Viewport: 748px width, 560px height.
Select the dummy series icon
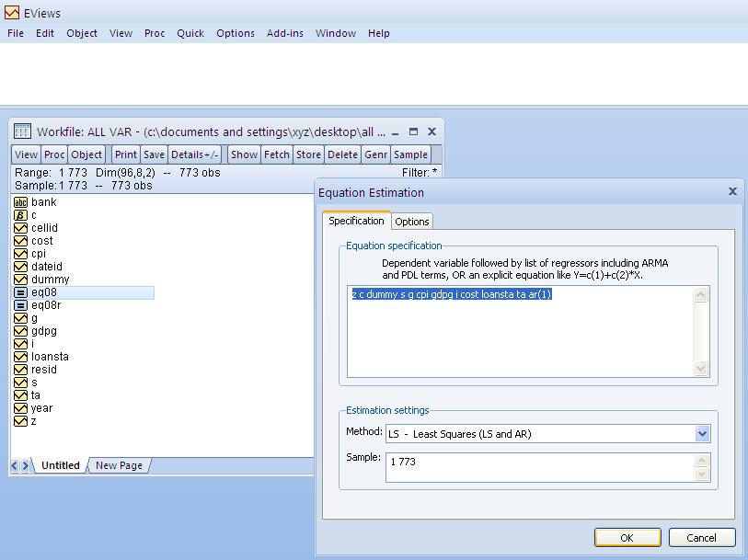point(20,280)
